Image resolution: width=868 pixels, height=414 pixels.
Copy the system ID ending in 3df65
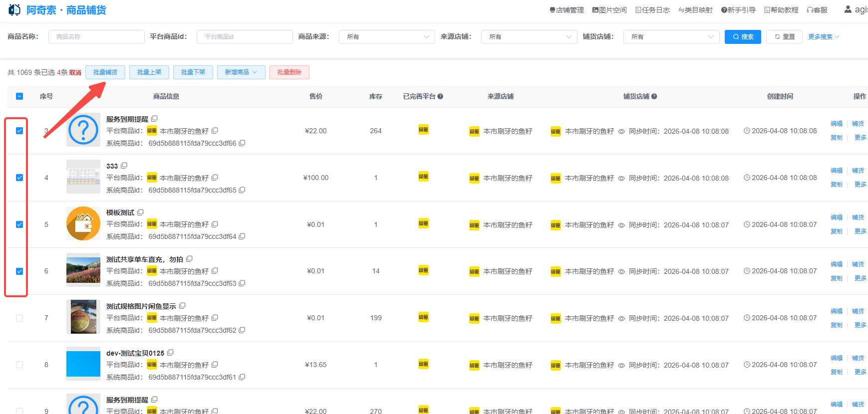point(242,190)
